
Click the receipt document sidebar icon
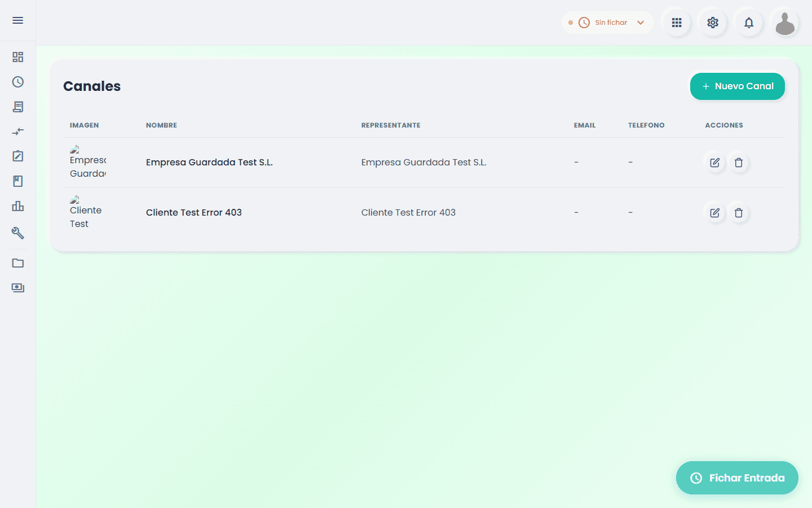[18, 107]
